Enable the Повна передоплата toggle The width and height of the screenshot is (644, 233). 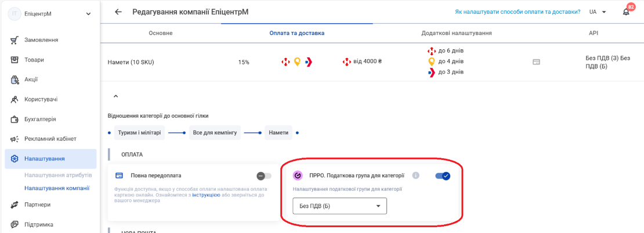[x=263, y=176]
